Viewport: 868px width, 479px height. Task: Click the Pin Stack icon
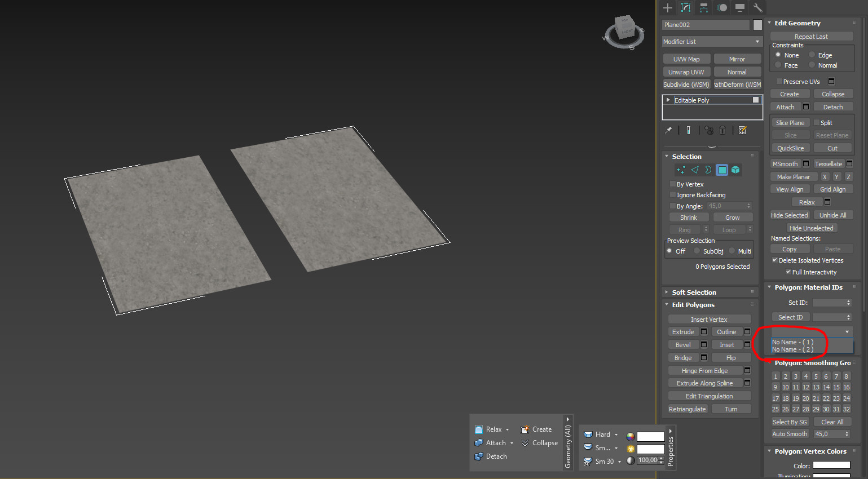[x=668, y=130]
